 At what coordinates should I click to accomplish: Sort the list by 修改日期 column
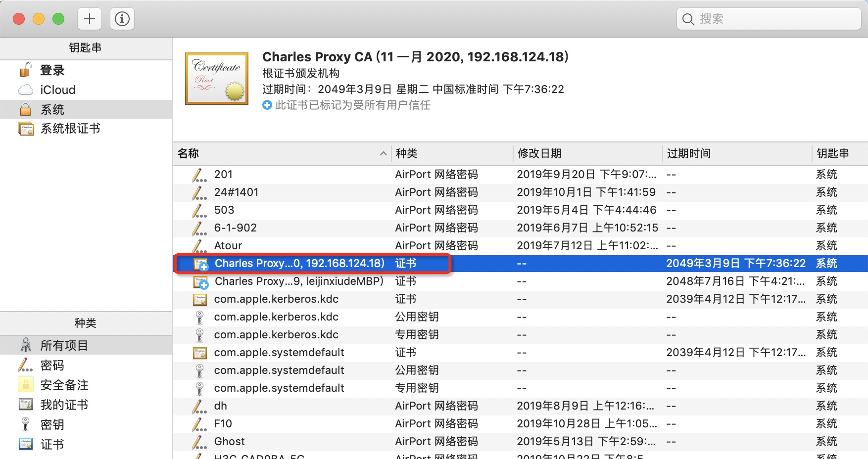(588, 154)
